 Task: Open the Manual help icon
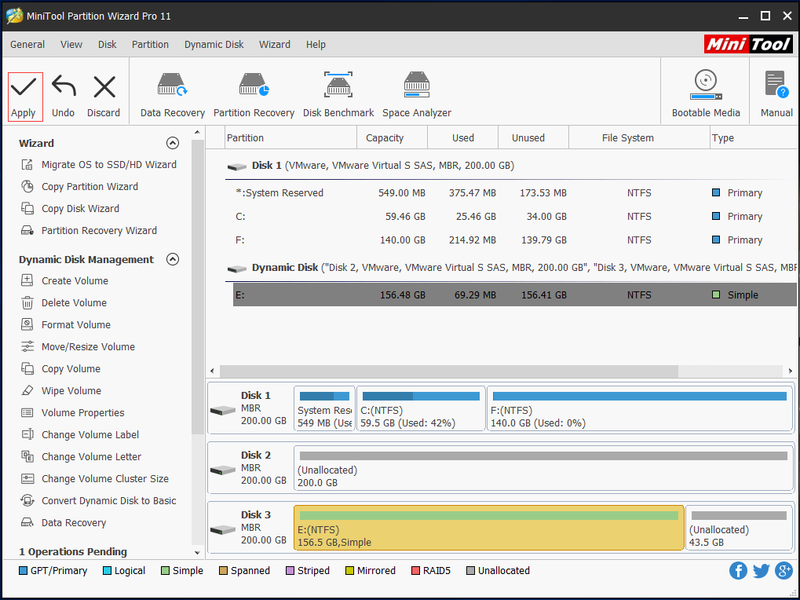(777, 94)
